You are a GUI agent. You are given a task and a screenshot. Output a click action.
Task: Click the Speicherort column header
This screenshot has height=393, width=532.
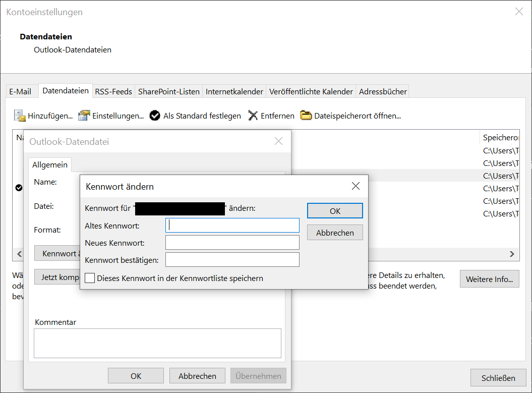pyautogui.click(x=499, y=137)
